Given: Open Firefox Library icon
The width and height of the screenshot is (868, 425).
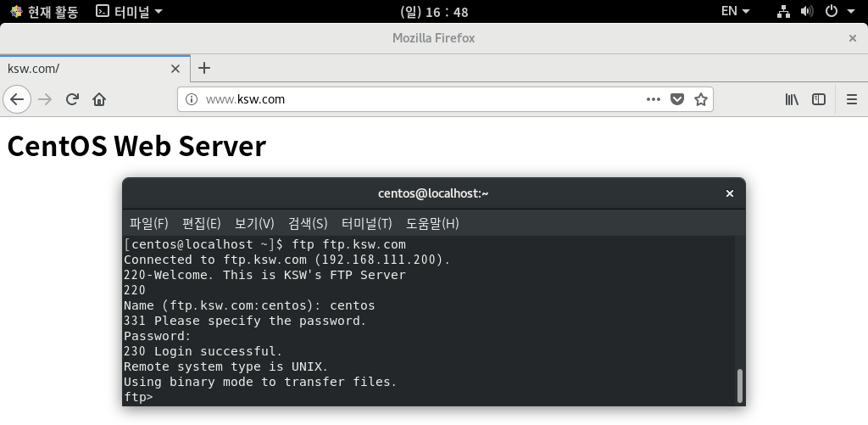Looking at the screenshot, I should tap(792, 99).
